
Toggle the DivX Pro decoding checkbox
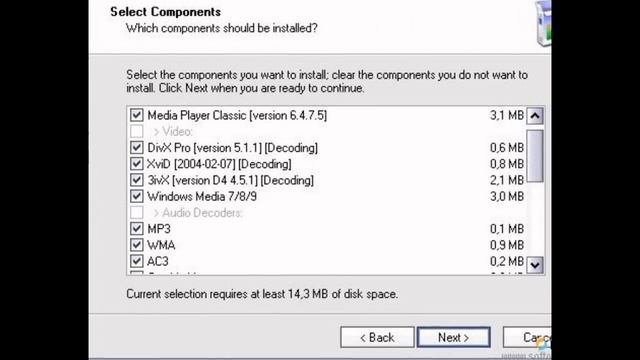pos(137,148)
